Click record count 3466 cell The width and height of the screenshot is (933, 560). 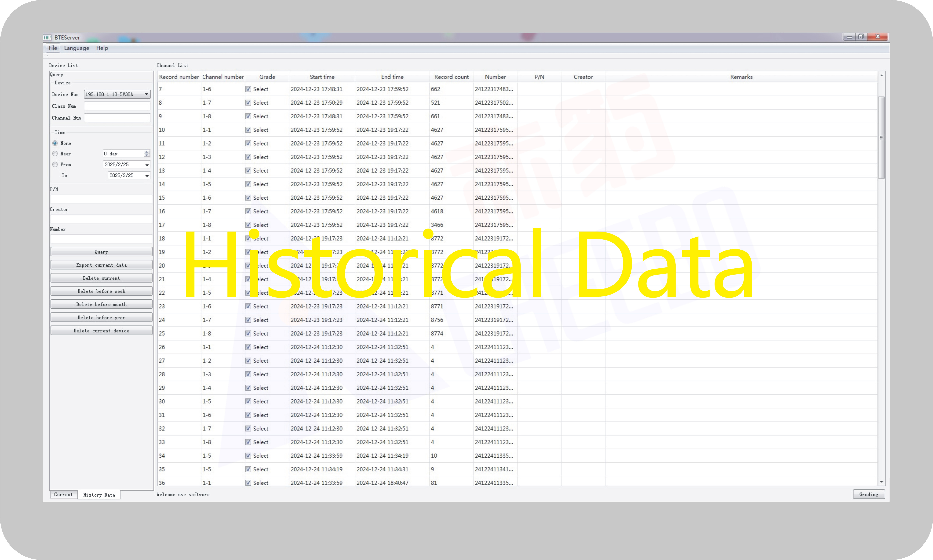pos(451,225)
